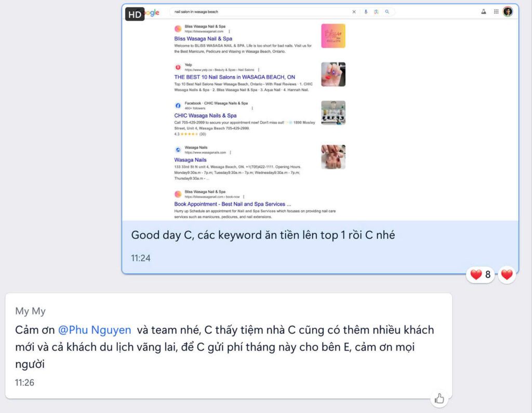Click the search field containing 'nail salon in wasaga beach'

point(260,11)
